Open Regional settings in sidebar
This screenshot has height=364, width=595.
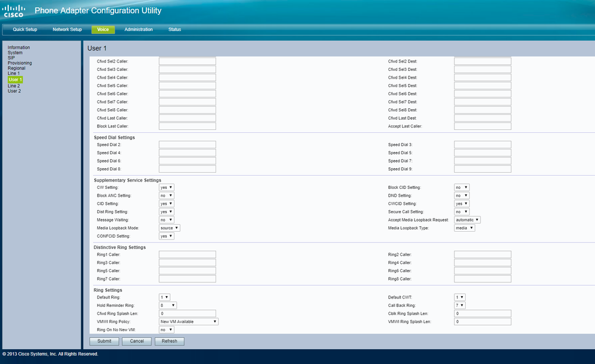pos(17,69)
